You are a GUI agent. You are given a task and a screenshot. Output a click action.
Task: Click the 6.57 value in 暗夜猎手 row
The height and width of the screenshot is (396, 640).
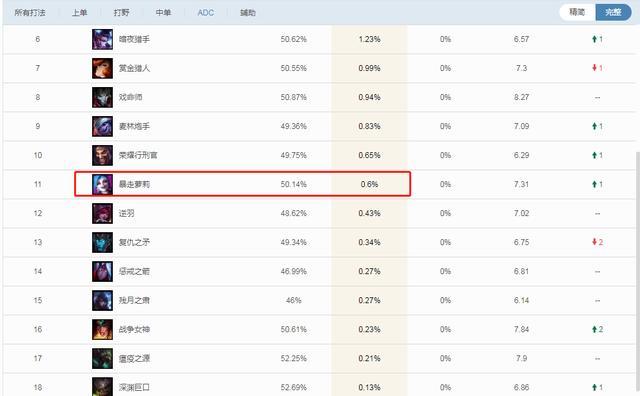tap(521, 39)
